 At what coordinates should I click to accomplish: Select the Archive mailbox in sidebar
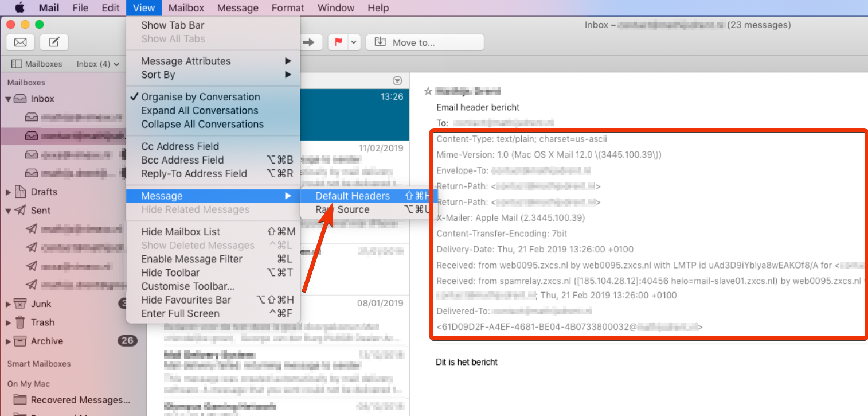click(x=46, y=341)
